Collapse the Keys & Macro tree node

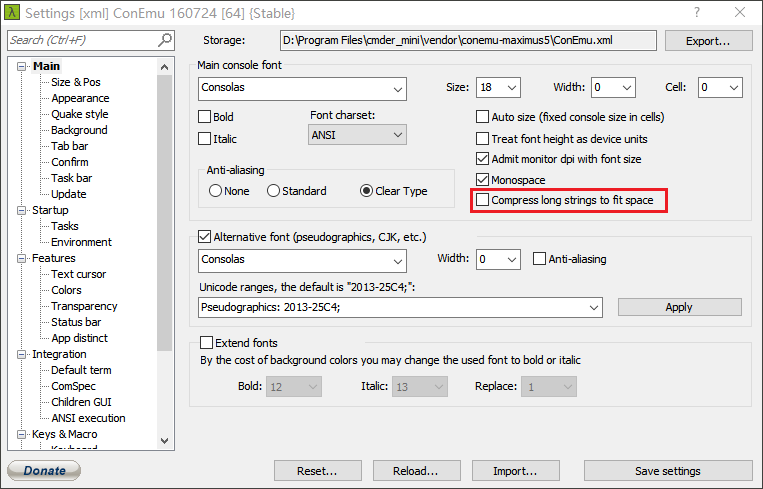point(21,434)
